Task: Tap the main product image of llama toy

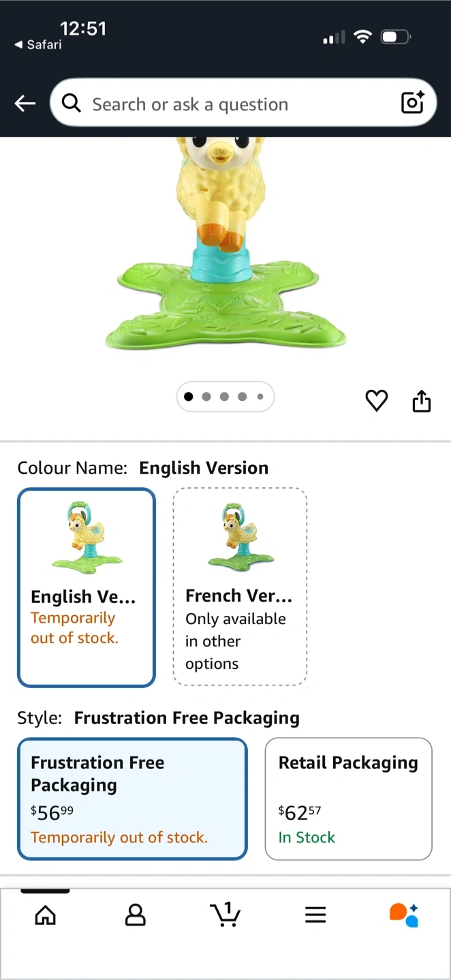Action: pyautogui.click(x=225, y=245)
